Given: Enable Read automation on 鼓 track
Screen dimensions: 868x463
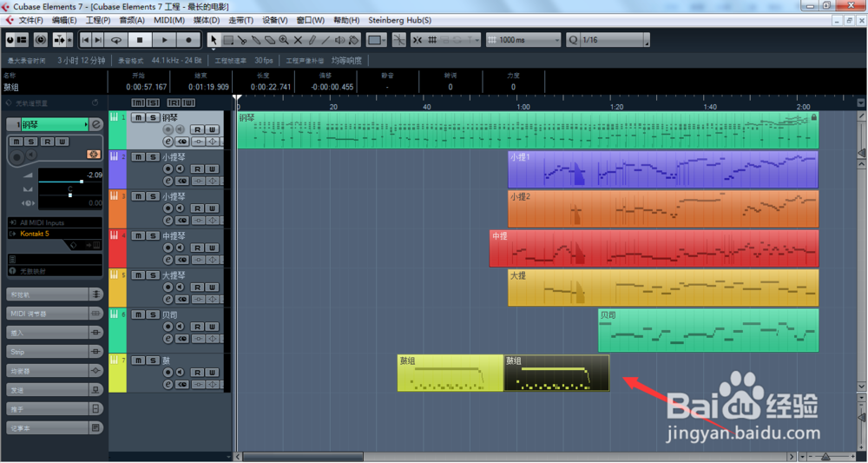Looking at the screenshot, I should [198, 373].
